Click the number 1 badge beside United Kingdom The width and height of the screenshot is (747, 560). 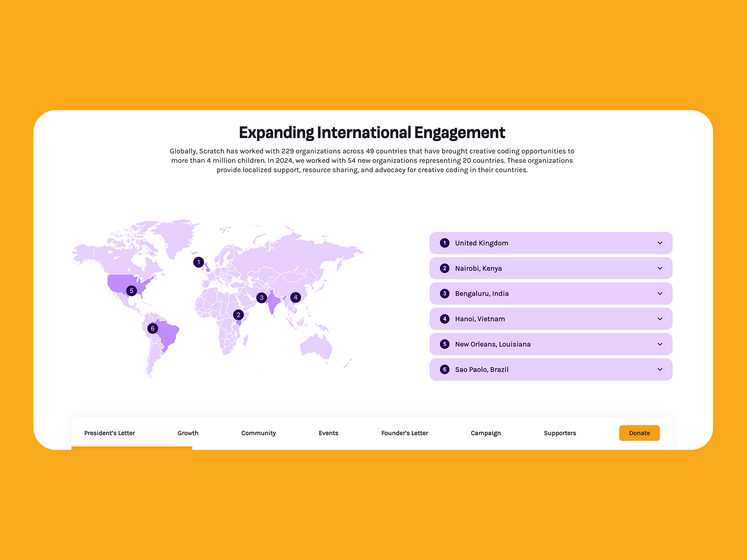point(444,243)
